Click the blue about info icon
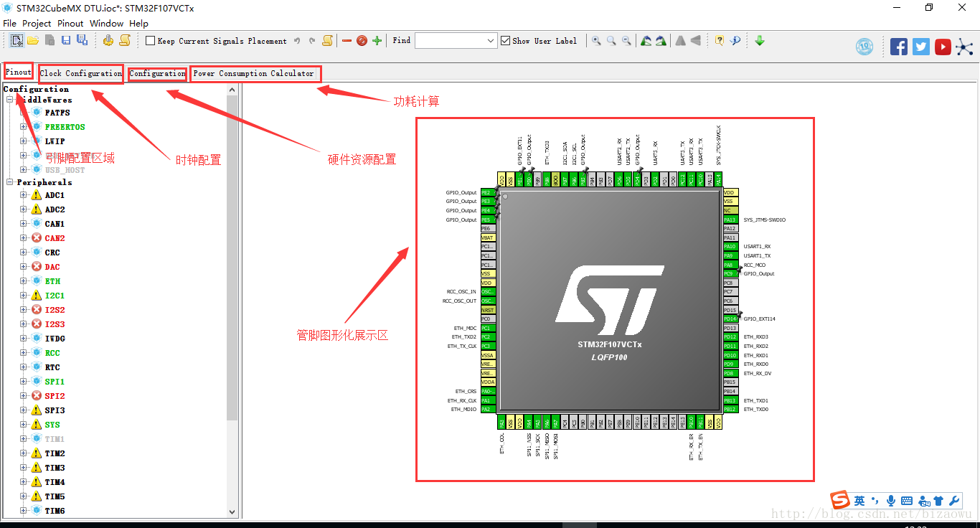Viewport: 980px width, 528px height. [735, 41]
